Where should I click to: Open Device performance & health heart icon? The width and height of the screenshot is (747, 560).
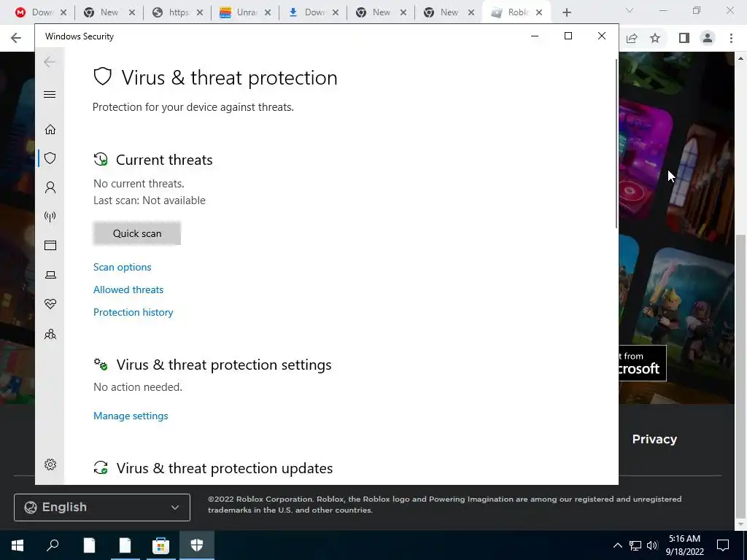(50, 304)
